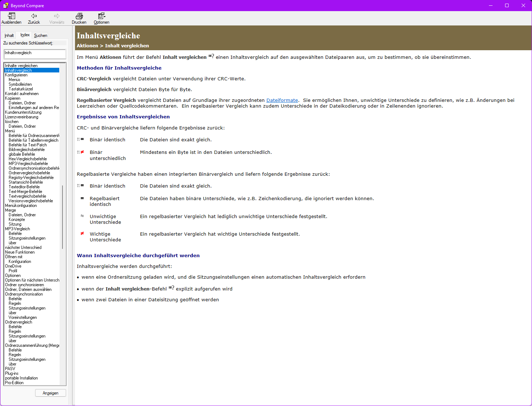
Task: Select 'Konzepte' index entry under Merge
Action: (17, 219)
